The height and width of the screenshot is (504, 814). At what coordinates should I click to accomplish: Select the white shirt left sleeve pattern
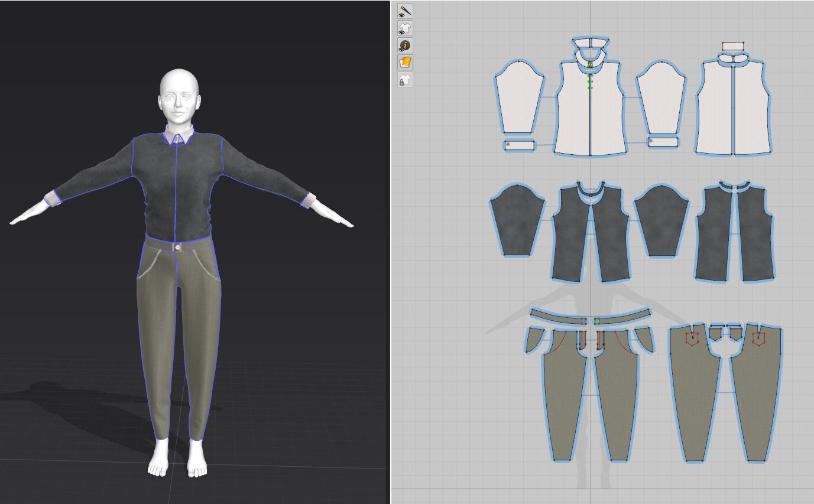(x=518, y=99)
